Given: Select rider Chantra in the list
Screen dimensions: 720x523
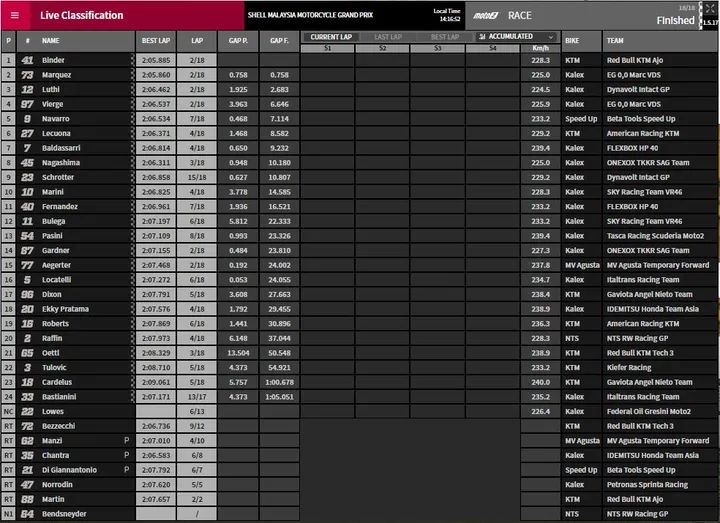Looking at the screenshot, I should (55, 456).
